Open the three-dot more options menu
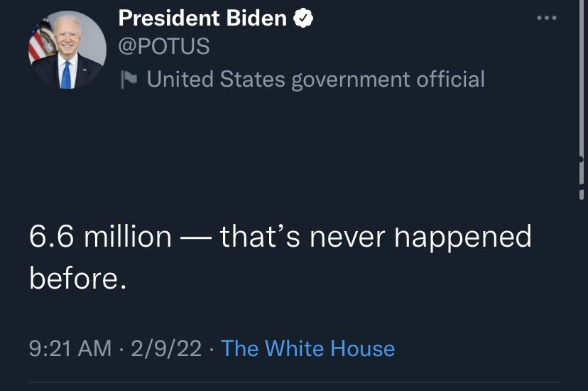The width and height of the screenshot is (588, 391). tap(546, 18)
